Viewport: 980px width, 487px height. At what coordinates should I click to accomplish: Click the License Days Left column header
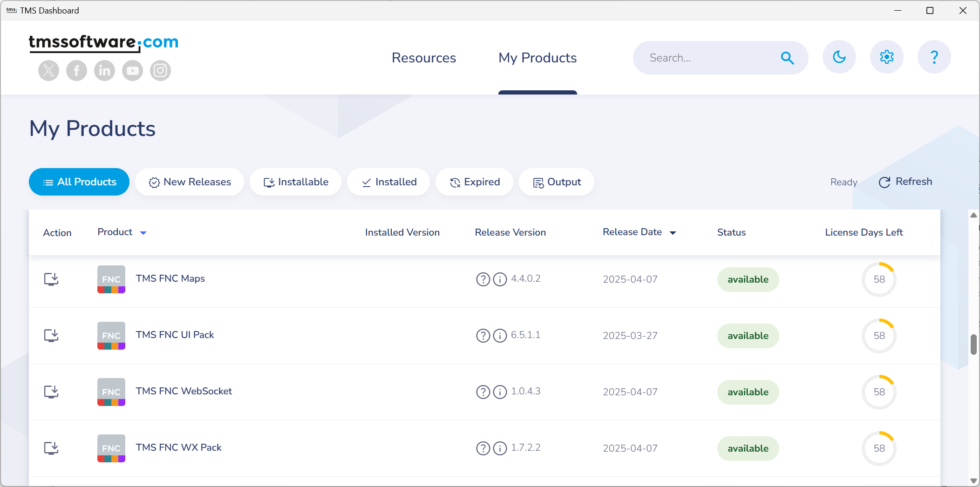[864, 232]
